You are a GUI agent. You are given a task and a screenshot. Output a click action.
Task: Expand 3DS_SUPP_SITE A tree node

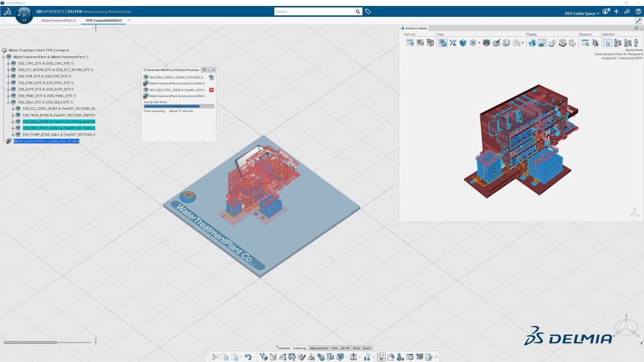pos(8,89)
